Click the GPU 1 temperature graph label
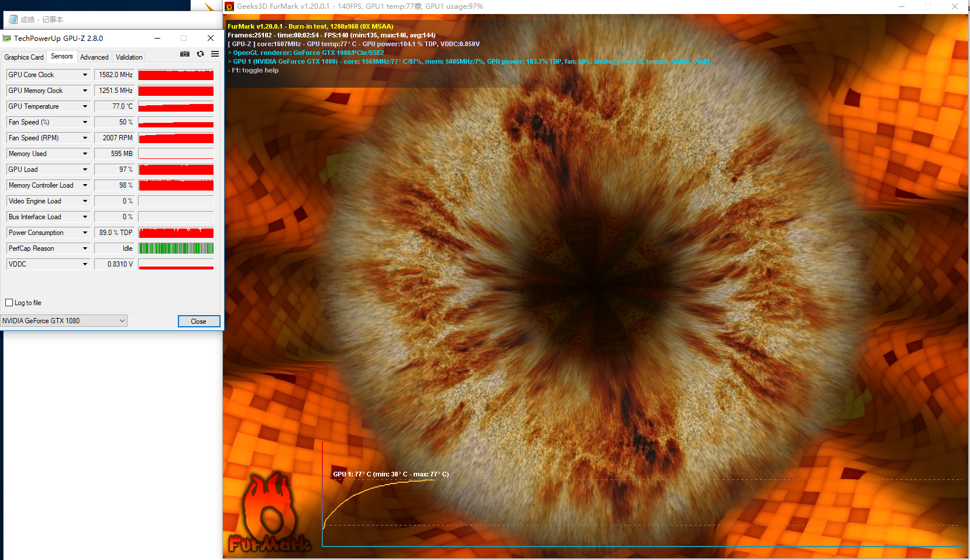 (391, 474)
